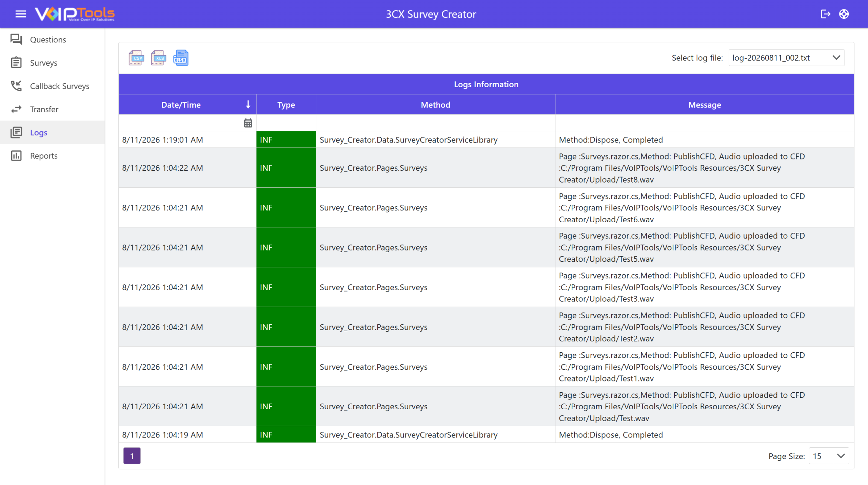Click the logout icon in header
The width and height of the screenshot is (868, 485).
click(825, 14)
